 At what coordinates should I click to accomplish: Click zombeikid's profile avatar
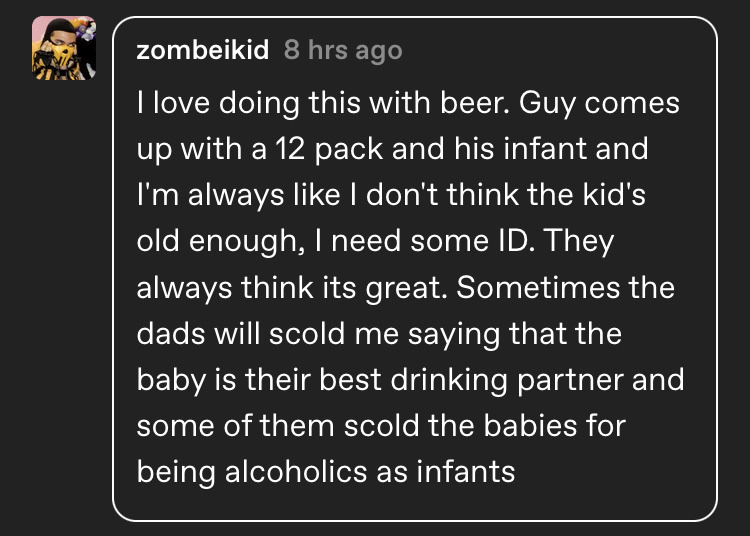point(64,49)
